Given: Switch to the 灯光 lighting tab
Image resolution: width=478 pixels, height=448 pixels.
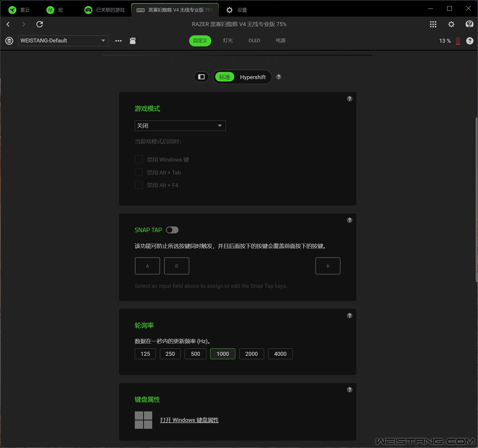Looking at the screenshot, I should (228, 41).
